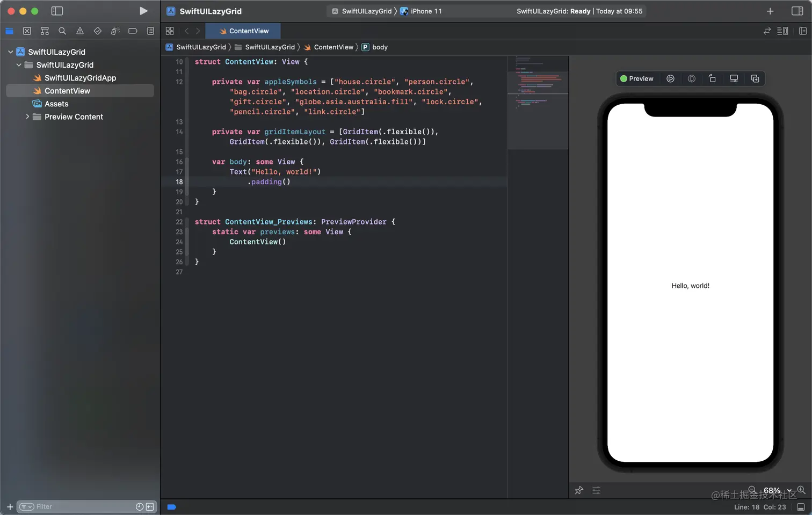Open the Issue navigator warning icon

[80, 31]
